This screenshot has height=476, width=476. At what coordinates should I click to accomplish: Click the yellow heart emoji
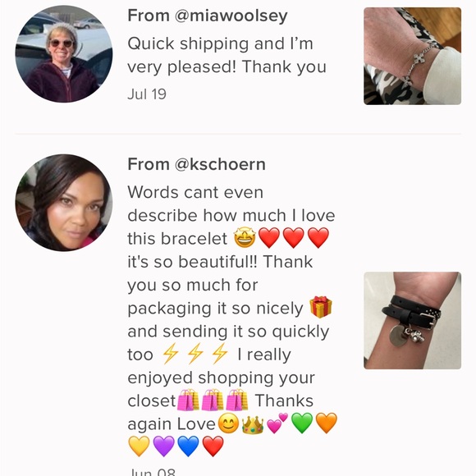tap(139, 446)
